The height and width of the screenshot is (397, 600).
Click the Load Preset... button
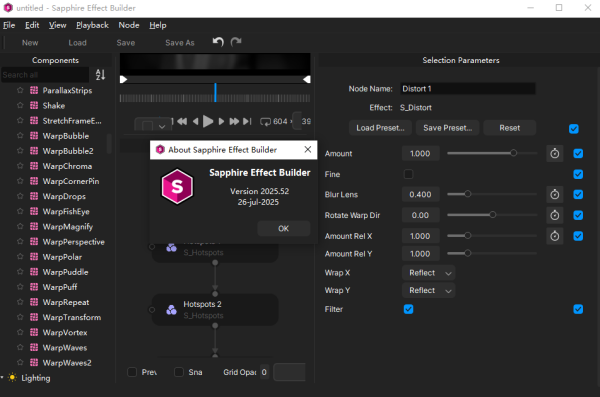coord(380,128)
